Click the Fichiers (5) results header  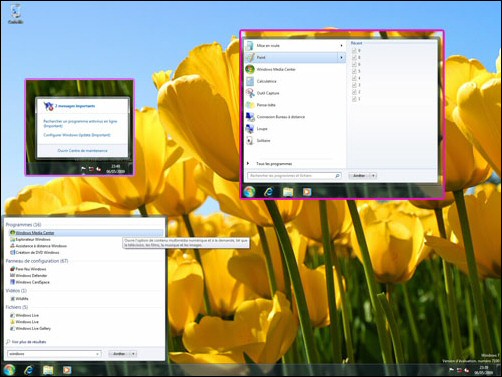[x=17, y=307]
